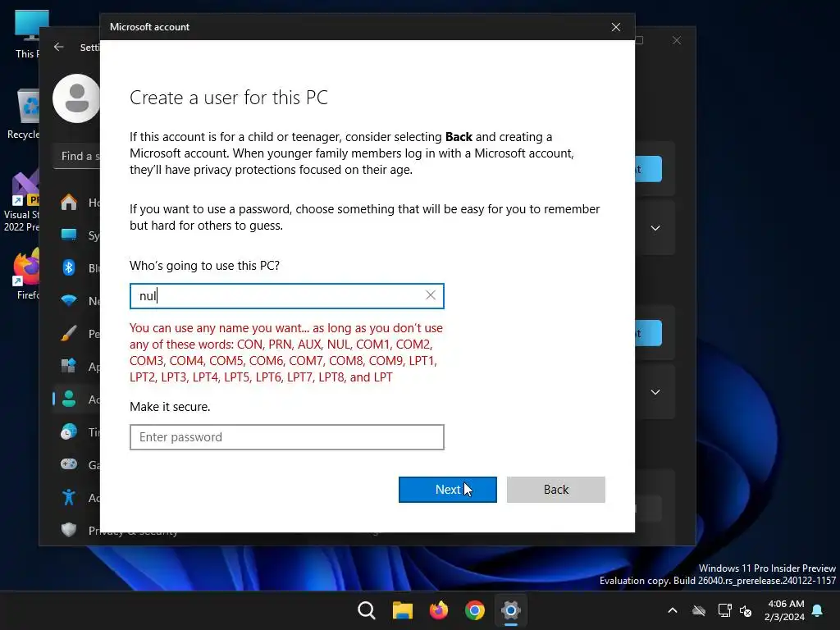Click Settings gear on taskbar
840x630 pixels.
(511, 610)
